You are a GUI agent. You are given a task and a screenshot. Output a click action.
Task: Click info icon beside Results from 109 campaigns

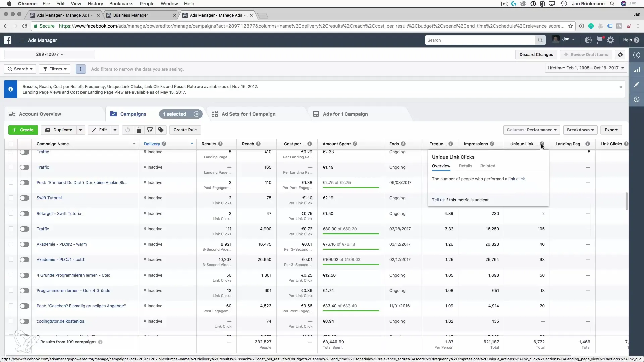click(x=100, y=342)
